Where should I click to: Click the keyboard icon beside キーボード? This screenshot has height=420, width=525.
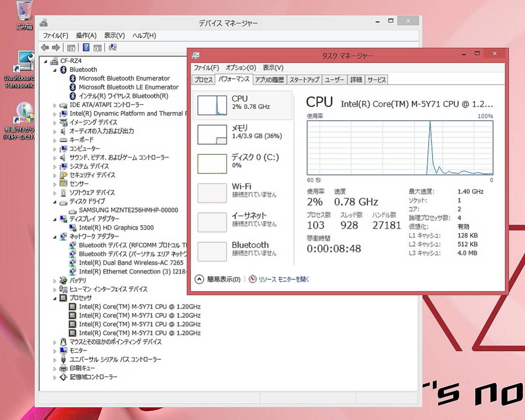pyautogui.click(x=63, y=140)
